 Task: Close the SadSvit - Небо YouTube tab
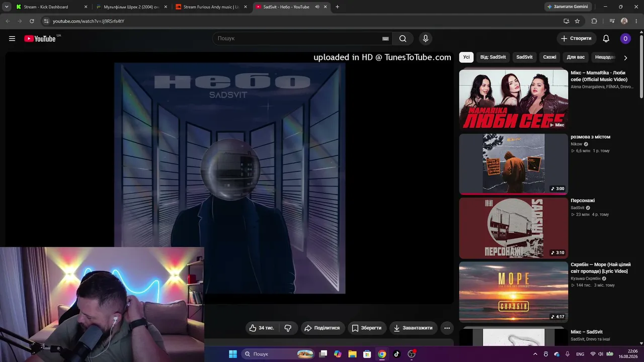326,7
